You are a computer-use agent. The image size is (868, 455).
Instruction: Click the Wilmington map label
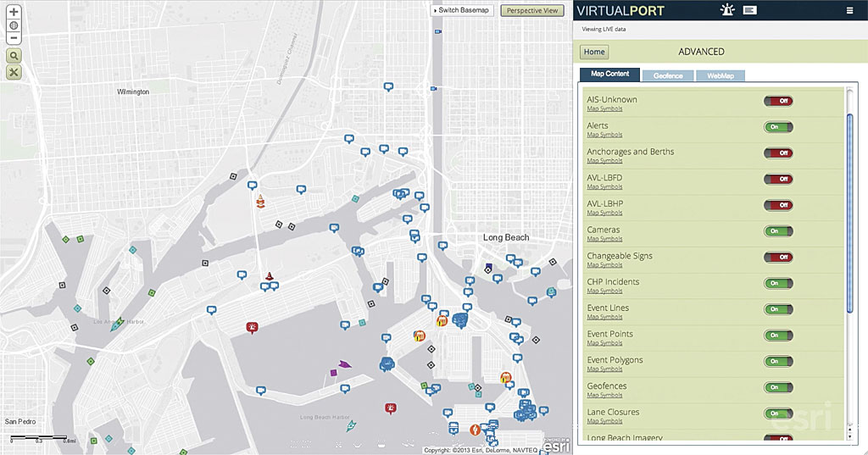point(133,92)
